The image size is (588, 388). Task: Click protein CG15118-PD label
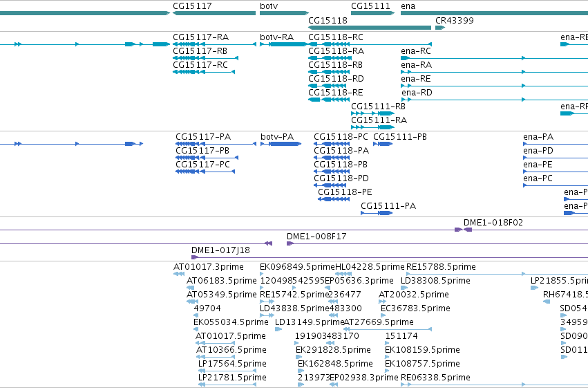coord(341,178)
